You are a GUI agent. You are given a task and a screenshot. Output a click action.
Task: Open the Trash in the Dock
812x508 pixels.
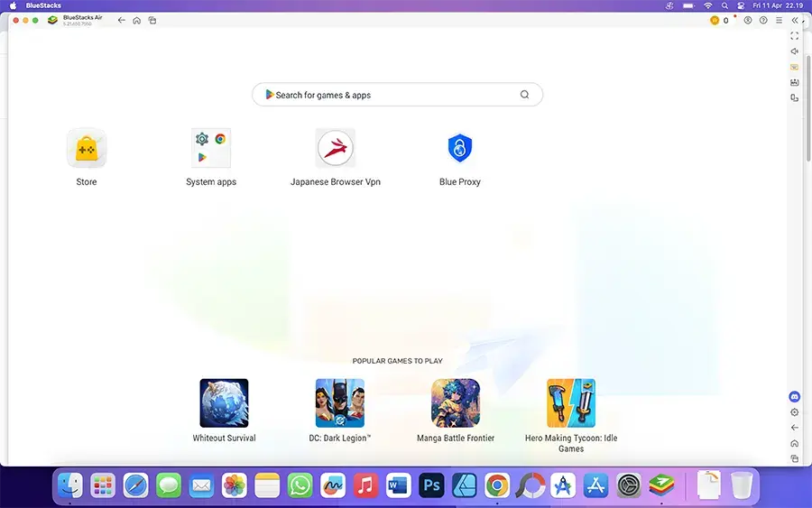742,485
